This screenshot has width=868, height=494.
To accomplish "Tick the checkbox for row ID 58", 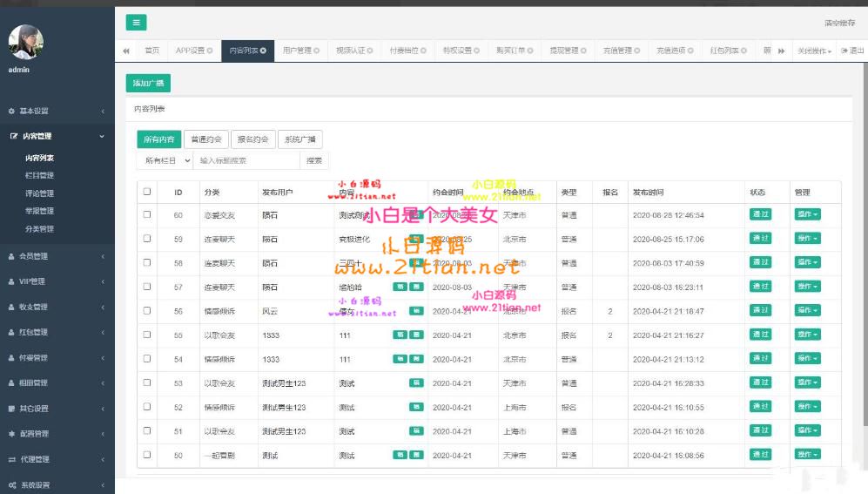I will tap(146, 262).
